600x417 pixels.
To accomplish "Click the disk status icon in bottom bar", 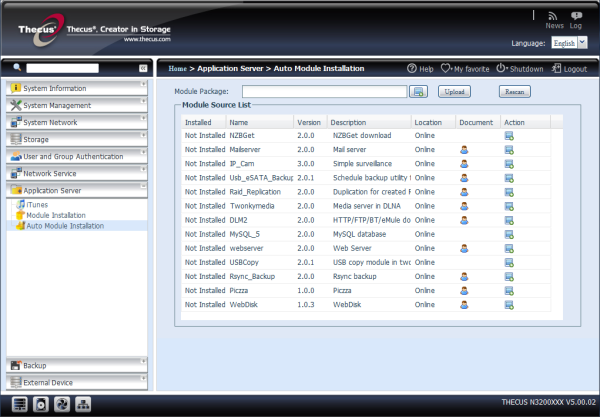I will click(x=40, y=405).
